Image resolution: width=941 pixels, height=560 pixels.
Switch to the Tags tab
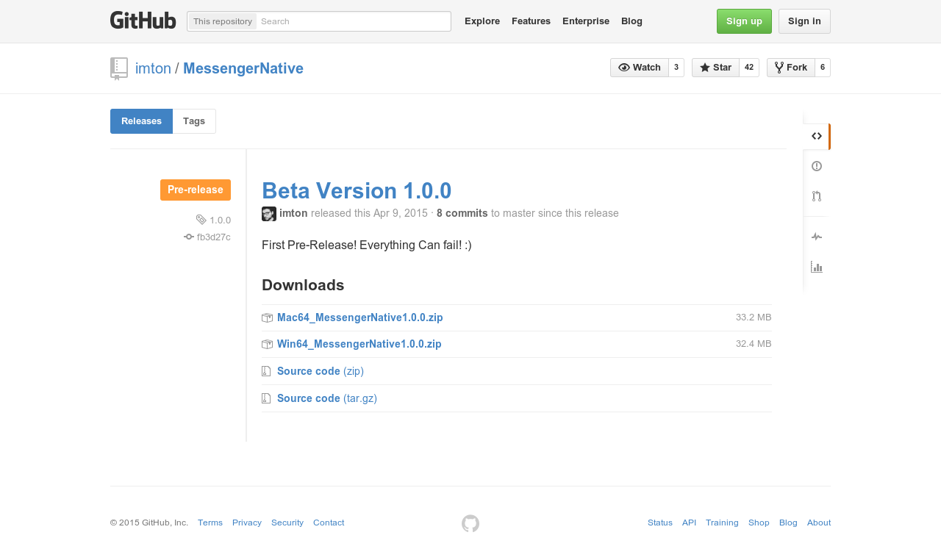click(x=194, y=121)
